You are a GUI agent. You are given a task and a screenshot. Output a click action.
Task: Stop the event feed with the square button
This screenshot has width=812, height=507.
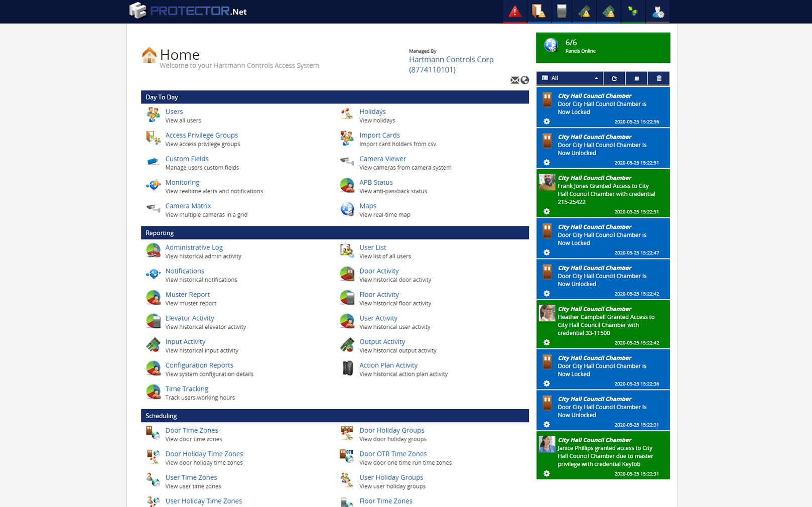point(636,78)
